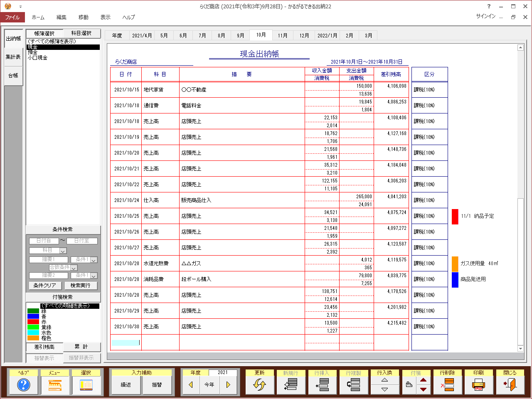Viewport: 532px width, 399px height.
Task: Click the 印刷 printer icon
Action: click(479, 385)
